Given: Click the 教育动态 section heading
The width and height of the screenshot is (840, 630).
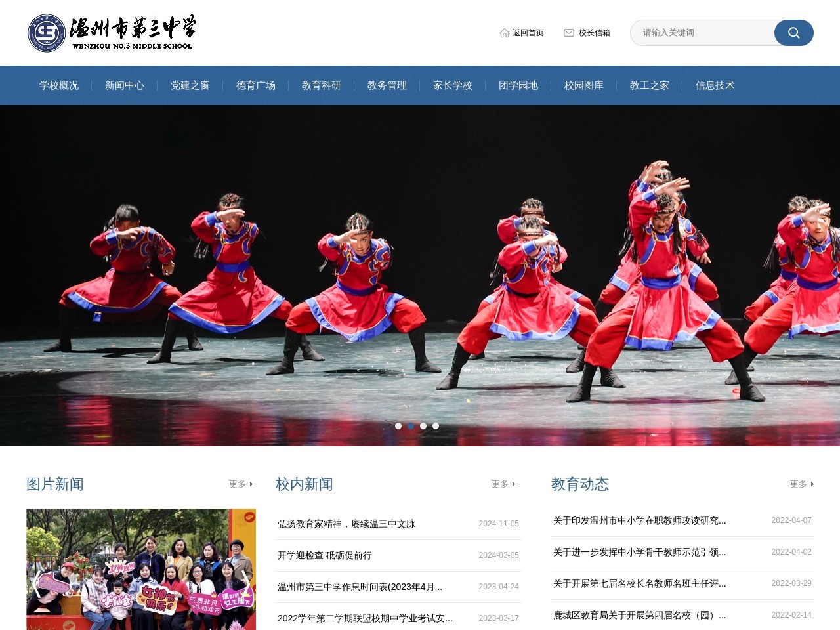Looking at the screenshot, I should [x=580, y=484].
